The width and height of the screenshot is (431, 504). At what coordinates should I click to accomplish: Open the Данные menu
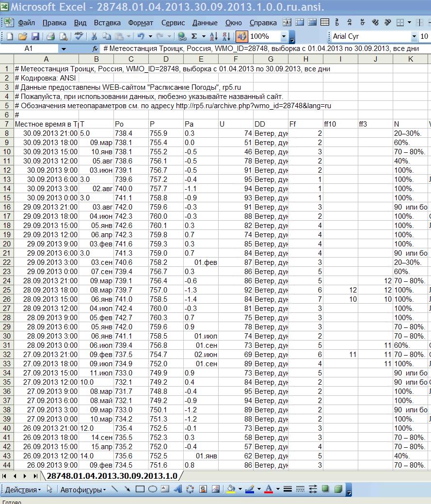(x=205, y=23)
